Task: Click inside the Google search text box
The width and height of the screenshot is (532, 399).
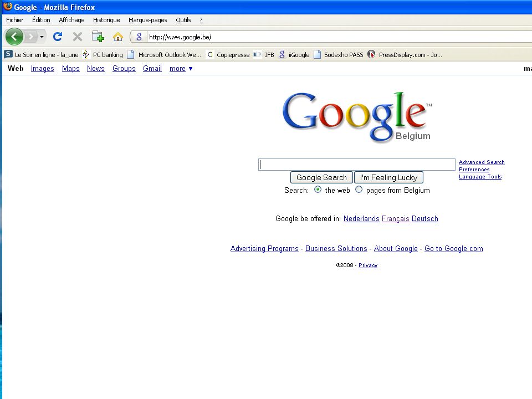Action: click(356, 165)
